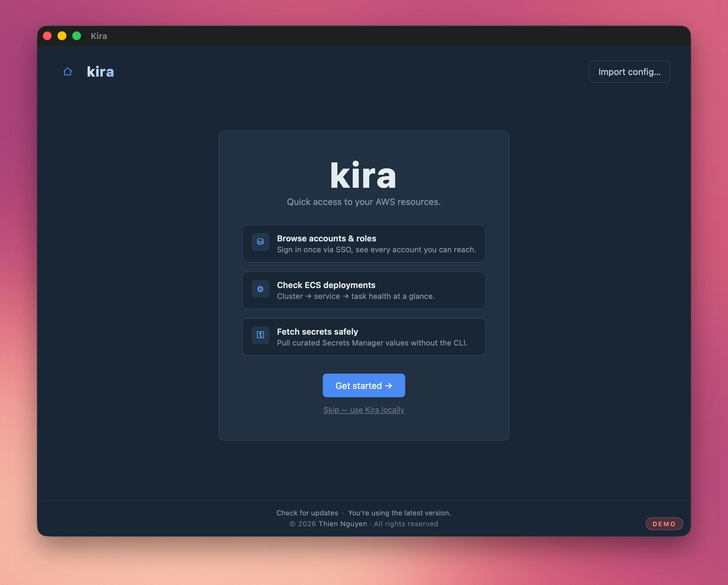
Task: Open Import config dialog
Action: [629, 72]
